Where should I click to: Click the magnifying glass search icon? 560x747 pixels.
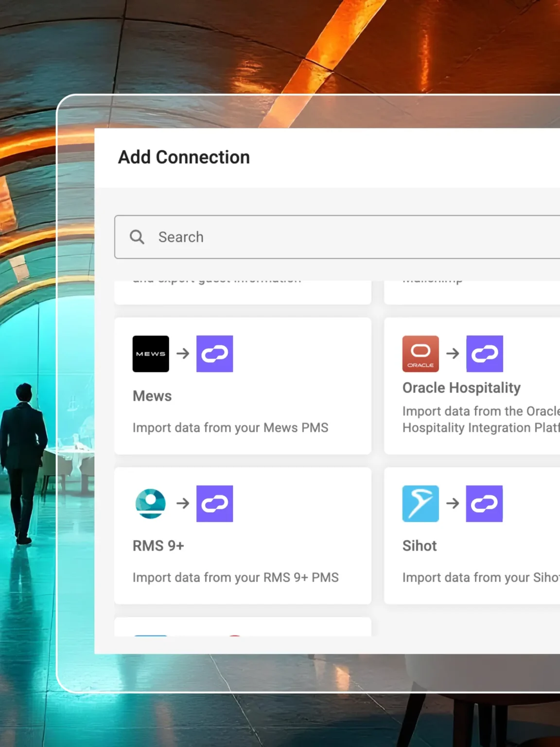(137, 237)
